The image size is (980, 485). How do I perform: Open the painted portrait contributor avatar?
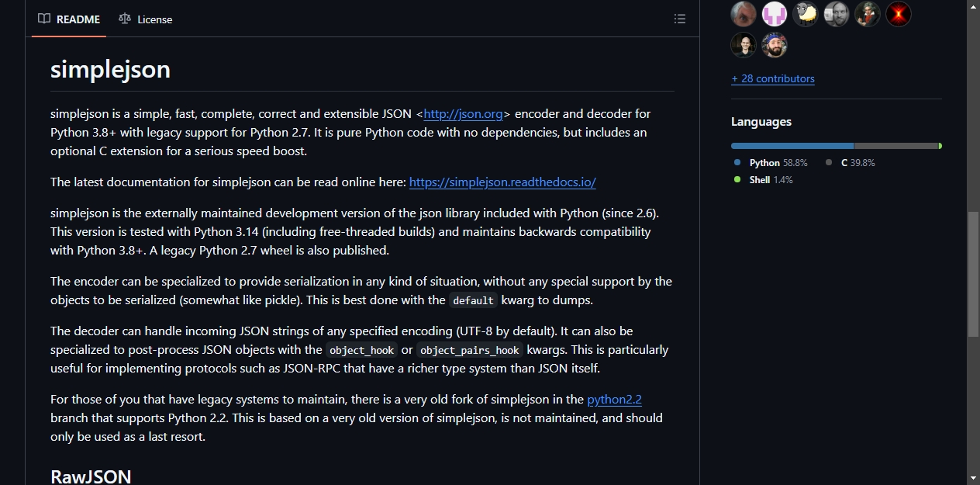868,14
